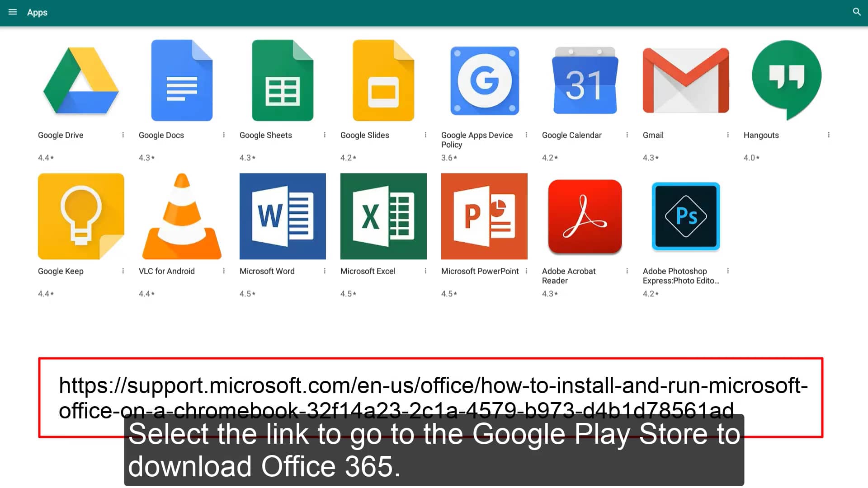
Task: Open the Microsoft Word app icon
Action: tap(283, 216)
